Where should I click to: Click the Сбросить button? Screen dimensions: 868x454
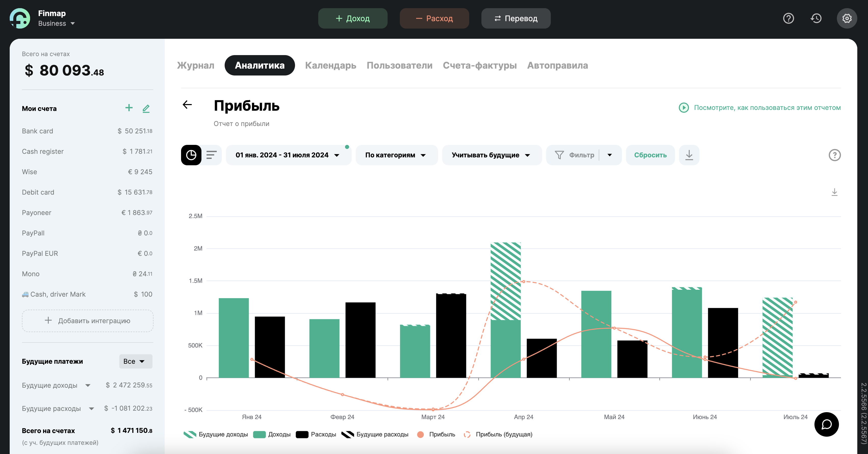650,155
